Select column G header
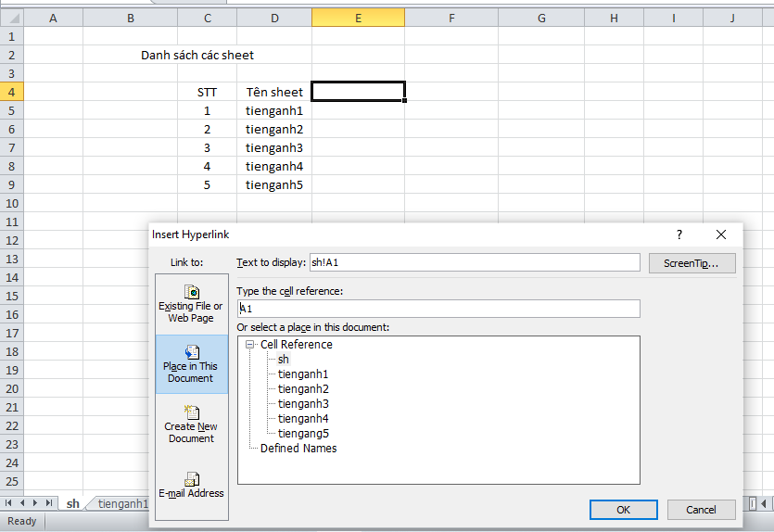This screenshot has width=774, height=532. pyautogui.click(x=541, y=19)
